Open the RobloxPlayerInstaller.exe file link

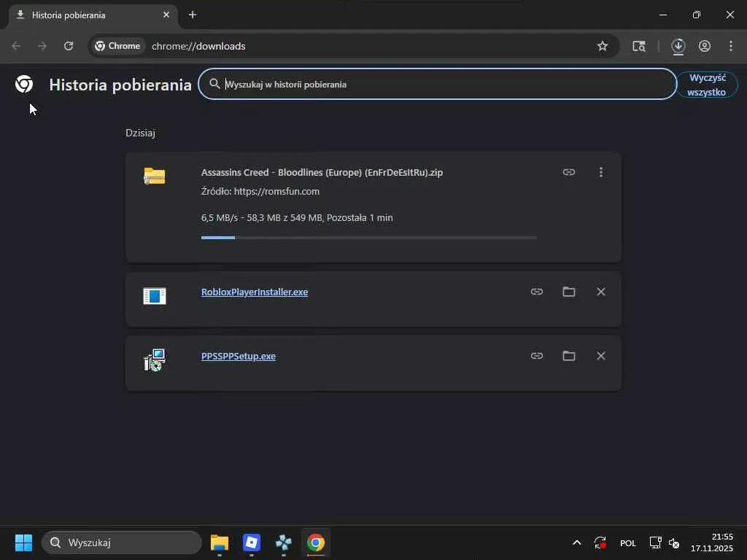255,292
